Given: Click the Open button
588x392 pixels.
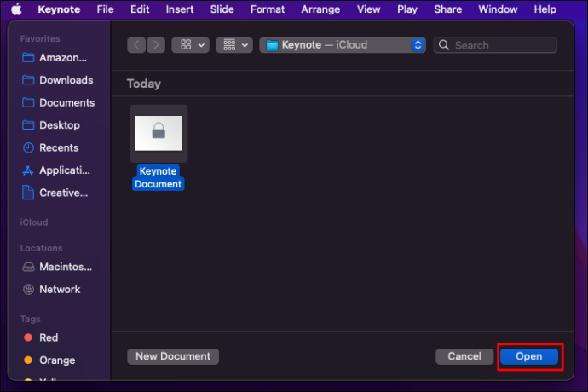Looking at the screenshot, I should tap(528, 356).
